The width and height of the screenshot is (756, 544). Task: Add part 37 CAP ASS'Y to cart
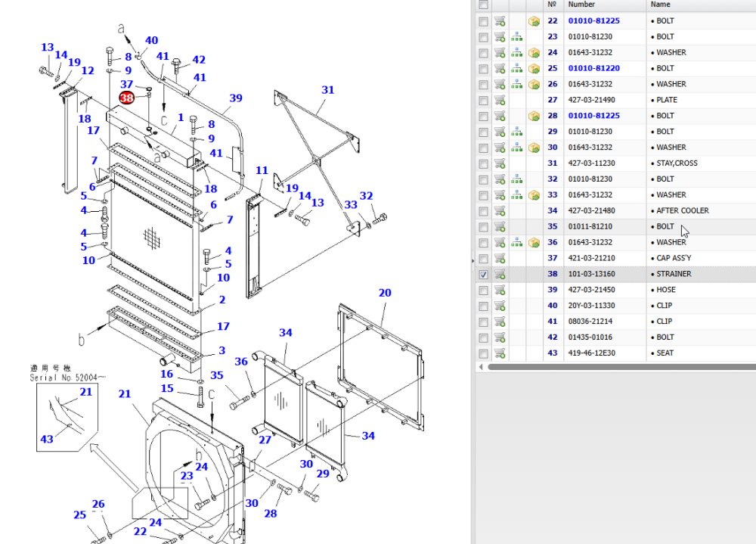coord(500,258)
